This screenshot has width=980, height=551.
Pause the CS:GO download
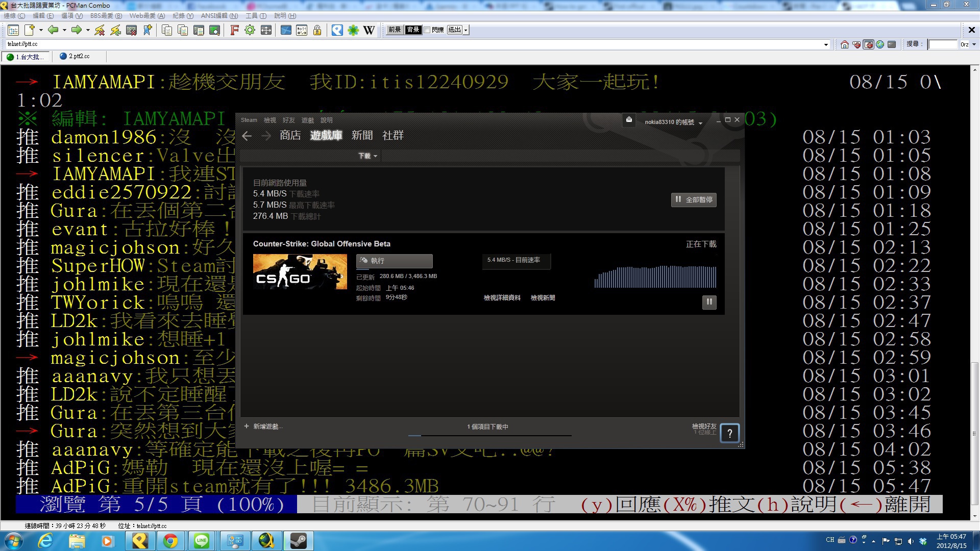[709, 302]
